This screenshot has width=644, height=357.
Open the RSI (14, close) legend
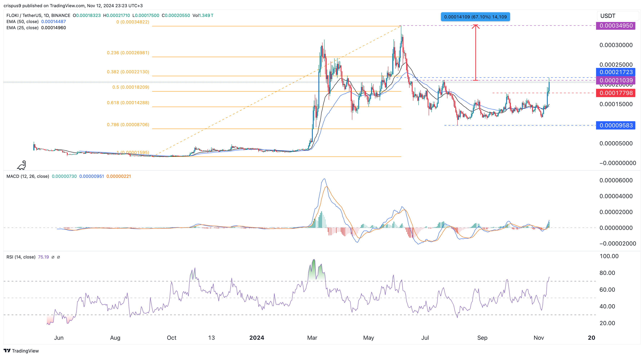(21, 257)
